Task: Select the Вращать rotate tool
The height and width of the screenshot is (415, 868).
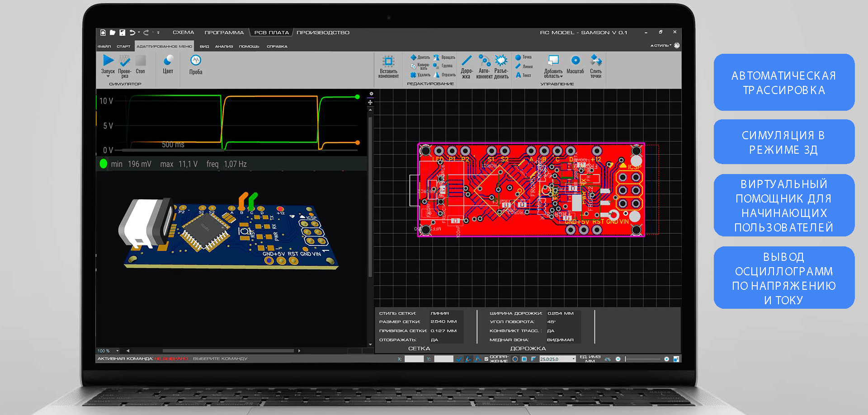Action: click(444, 57)
